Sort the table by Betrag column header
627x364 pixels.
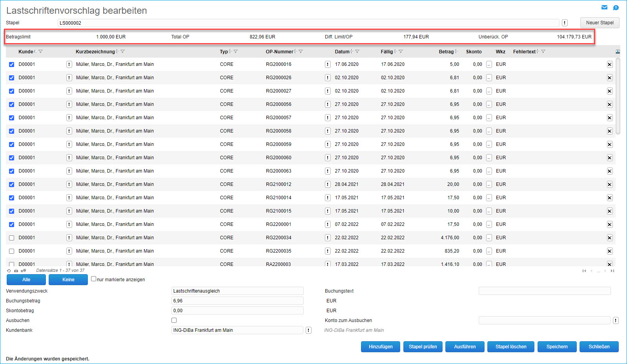pos(446,52)
